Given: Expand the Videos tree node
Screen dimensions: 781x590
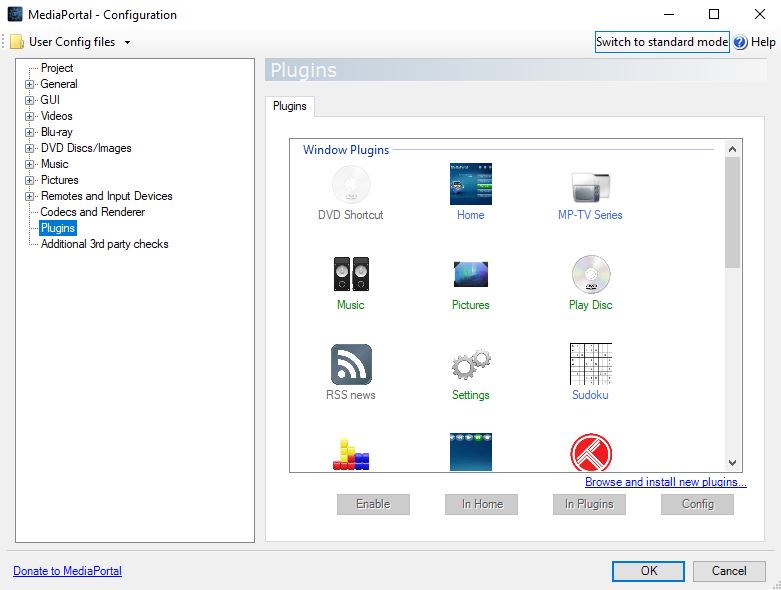Looking at the screenshot, I should click(30, 116).
